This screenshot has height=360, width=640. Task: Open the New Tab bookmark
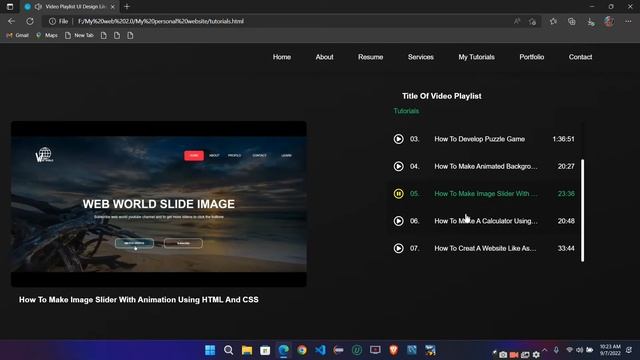79,36
